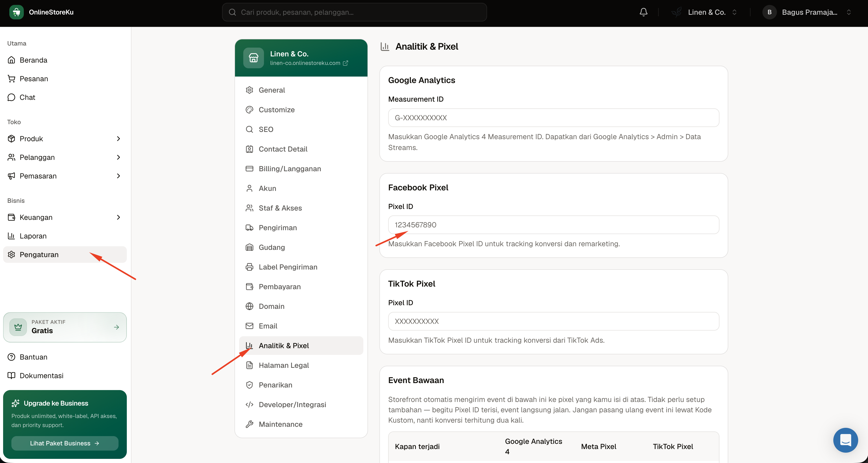868x463 pixels.
Task: Click the Dokumentasi book icon
Action: 11,376
